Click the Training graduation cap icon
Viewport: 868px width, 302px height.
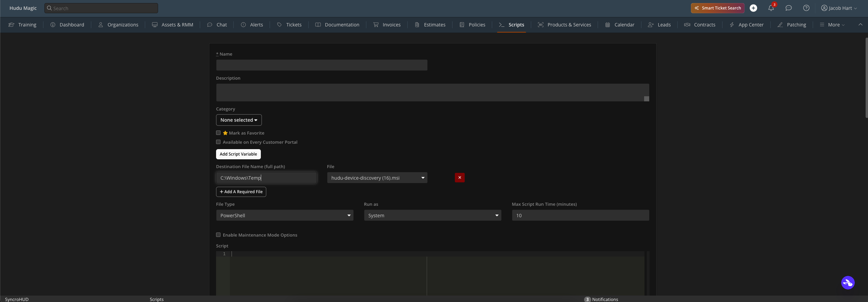click(12, 25)
